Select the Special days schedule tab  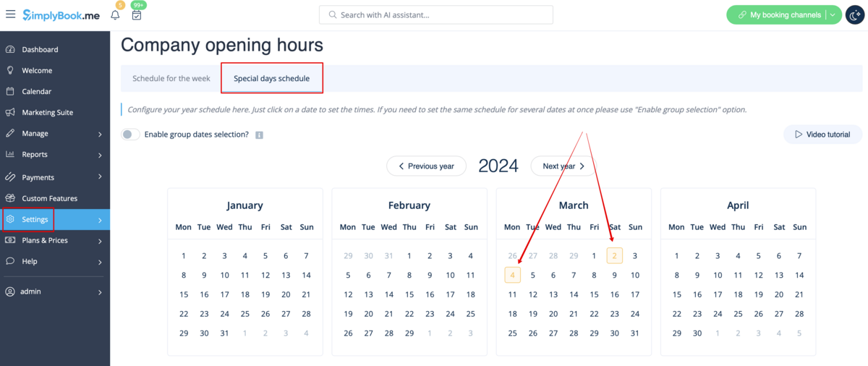point(272,78)
